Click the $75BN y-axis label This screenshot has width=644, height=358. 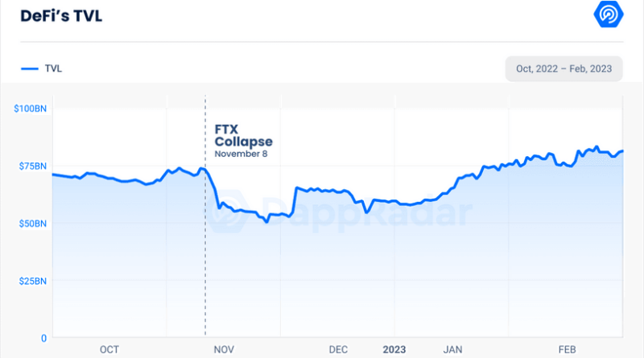click(32, 166)
